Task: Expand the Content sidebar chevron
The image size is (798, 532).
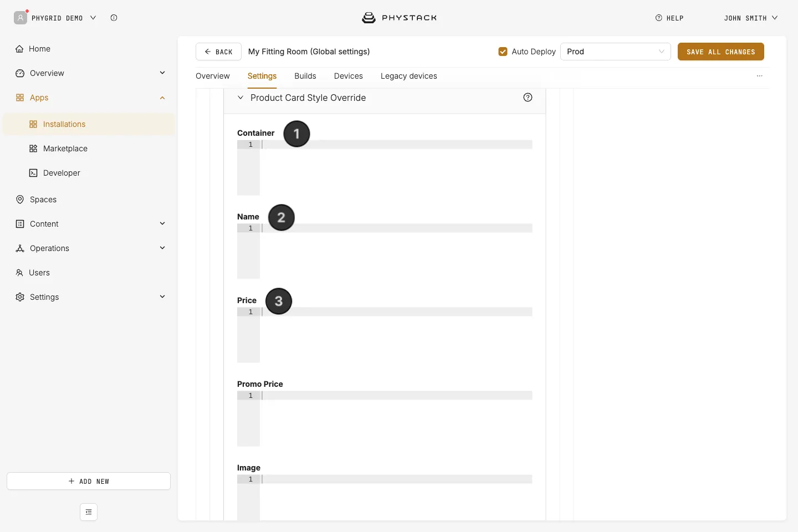Action: (162, 223)
